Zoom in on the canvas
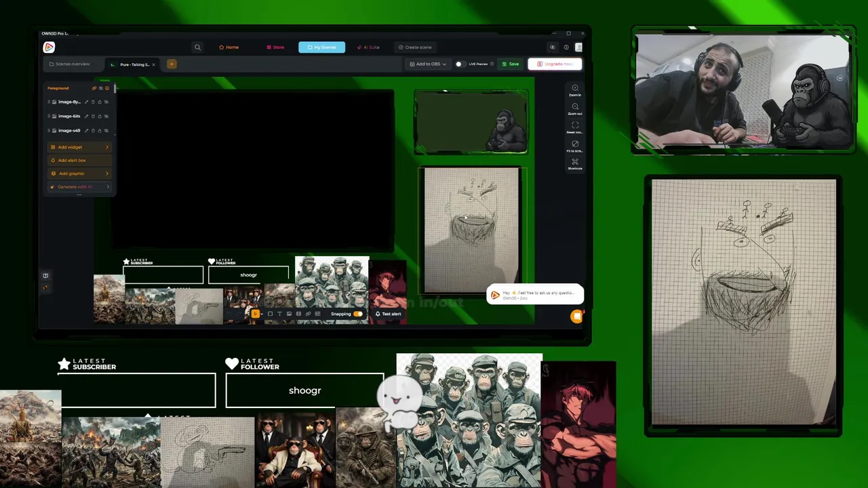The width and height of the screenshot is (868, 488). (575, 89)
